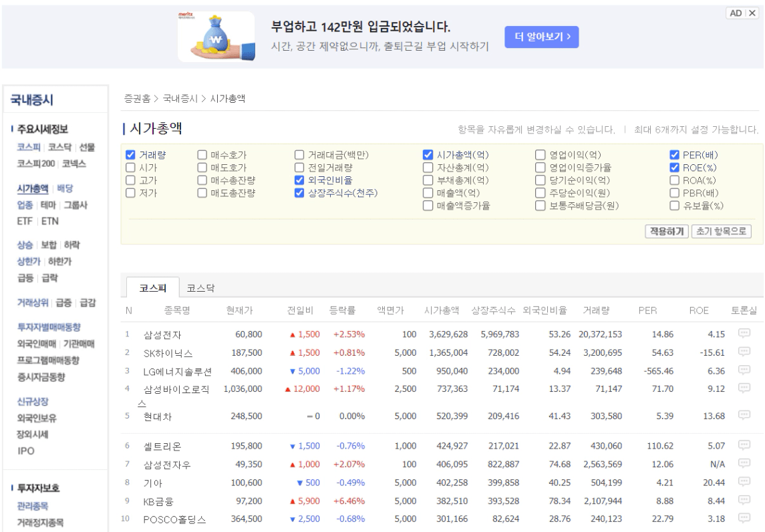Screen dimensions: 765x532
Task: Switch to the 코스닥 tab
Action: [196, 288]
